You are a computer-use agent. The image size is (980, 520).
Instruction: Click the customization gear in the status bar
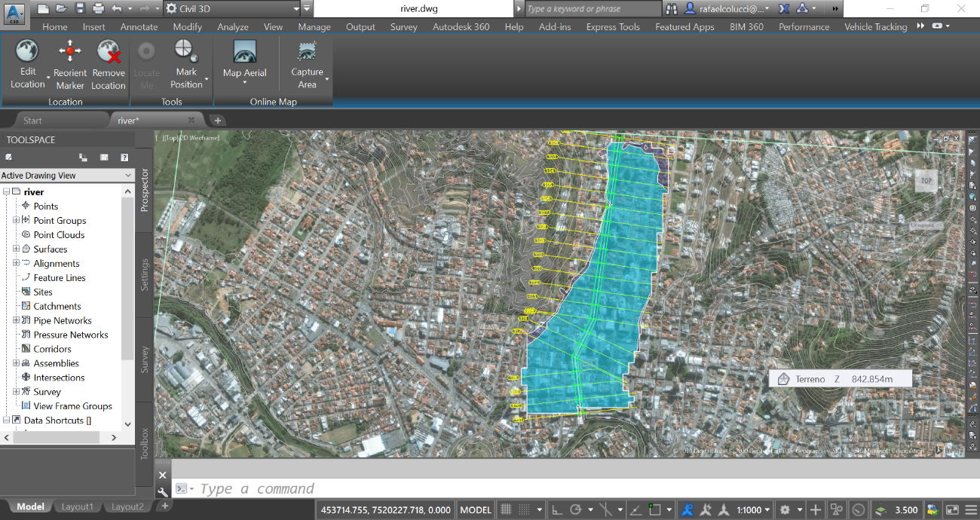(785, 509)
